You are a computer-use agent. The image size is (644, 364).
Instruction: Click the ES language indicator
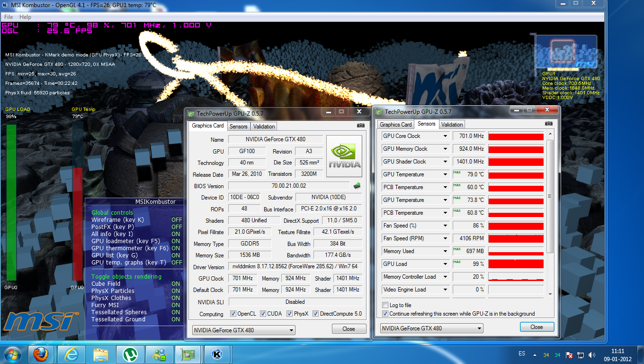pyautogui.click(x=522, y=354)
